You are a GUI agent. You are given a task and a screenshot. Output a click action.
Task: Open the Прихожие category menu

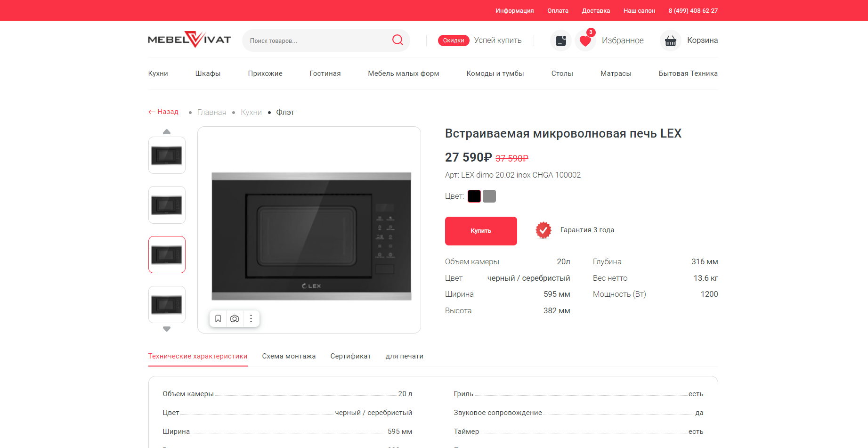click(x=265, y=73)
